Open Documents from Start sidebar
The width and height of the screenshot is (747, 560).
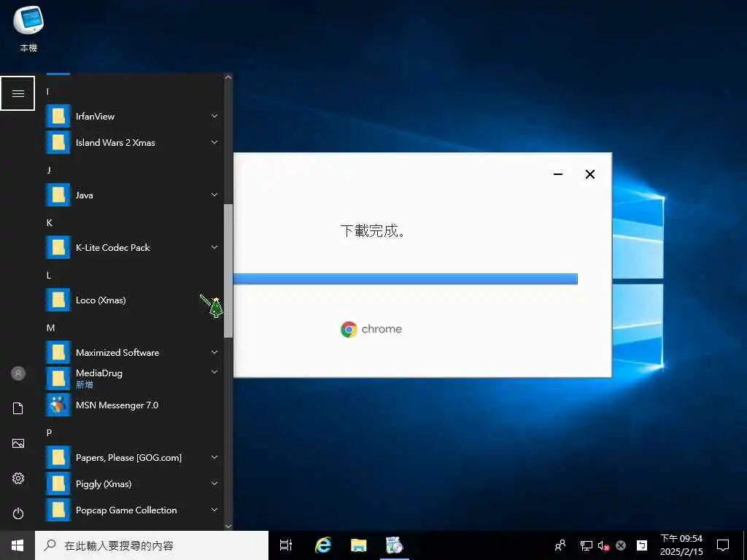point(18,408)
